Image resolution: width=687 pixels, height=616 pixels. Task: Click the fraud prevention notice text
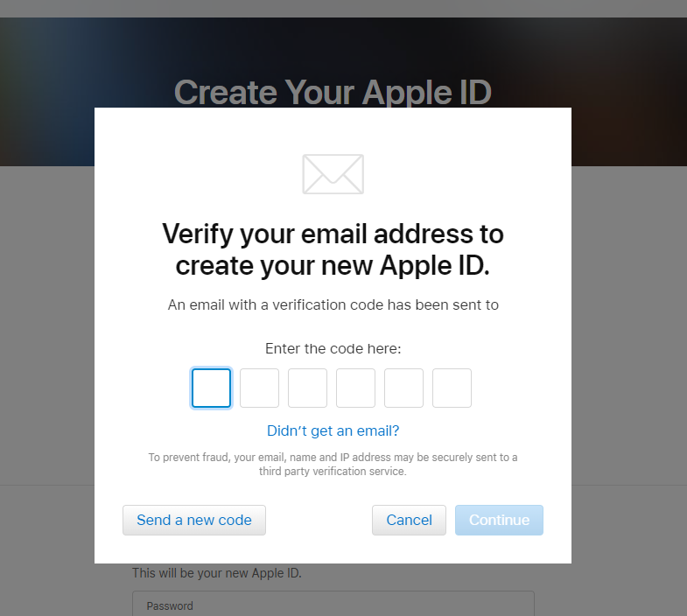[333, 464]
